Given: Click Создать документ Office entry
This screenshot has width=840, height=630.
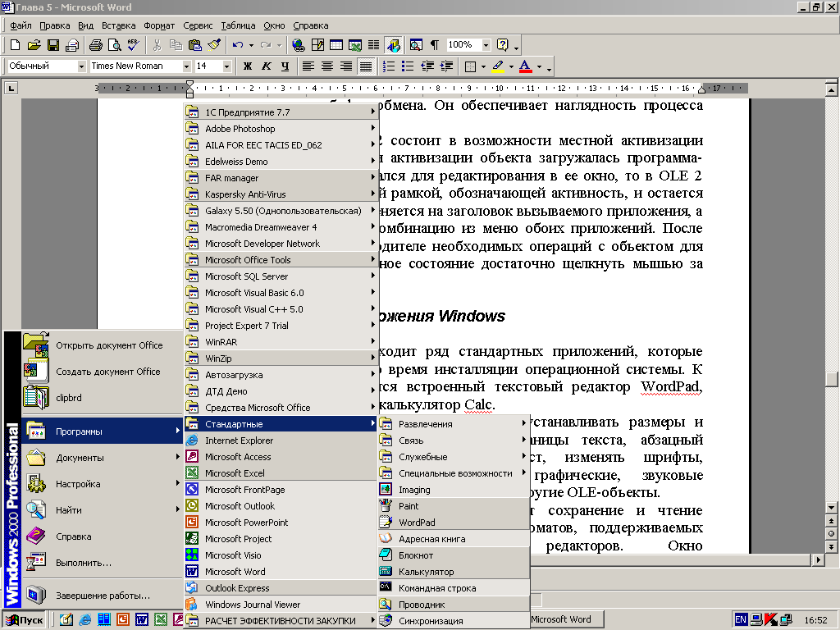Looking at the screenshot, I should point(102,372).
